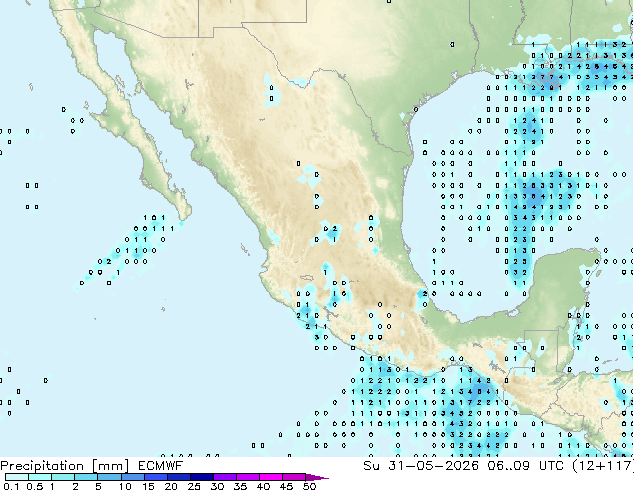Select the 2–5 mm legend color swatch
The height and width of the screenshot is (490, 634).
point(86,477)
